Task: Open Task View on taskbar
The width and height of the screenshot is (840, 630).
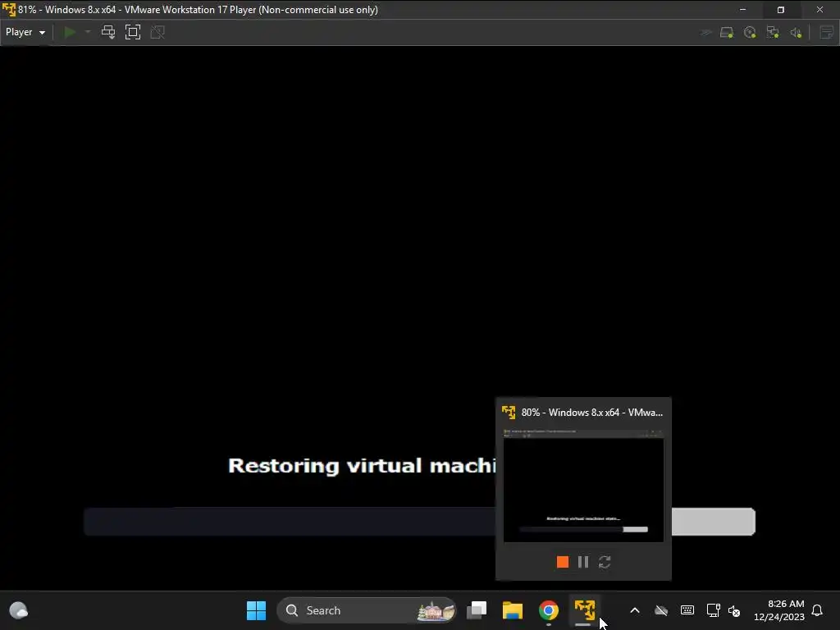Action: pyautogui.click(x=477, y=610)
